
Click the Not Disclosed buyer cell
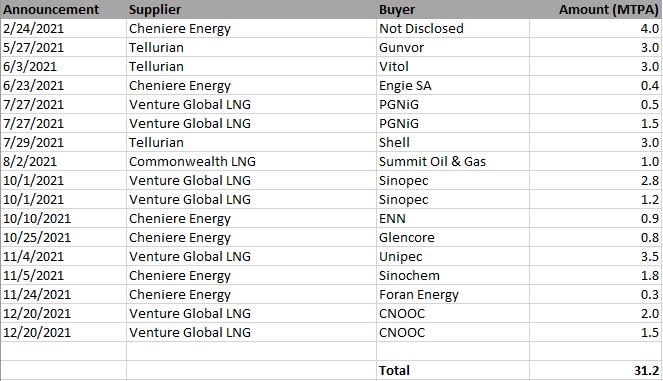tap(453, 28)
